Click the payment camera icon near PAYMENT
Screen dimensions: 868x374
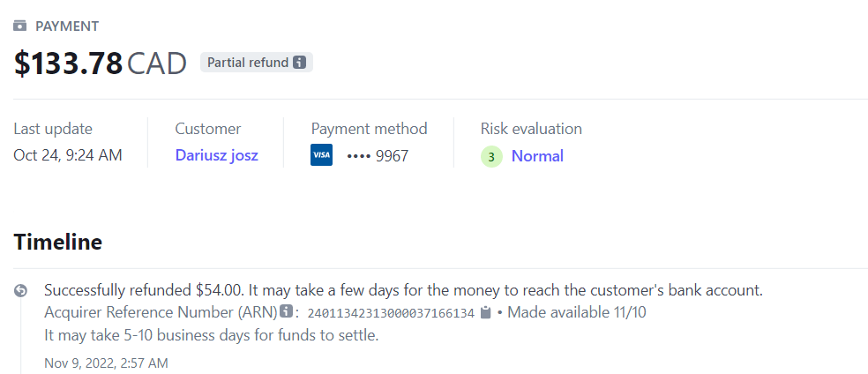point(20,26)
